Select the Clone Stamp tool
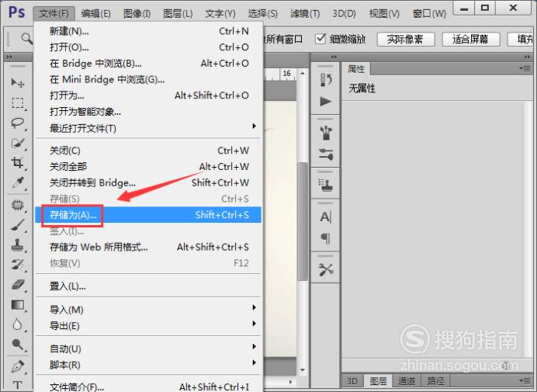The image size is (537, 392). coord(18,245)
